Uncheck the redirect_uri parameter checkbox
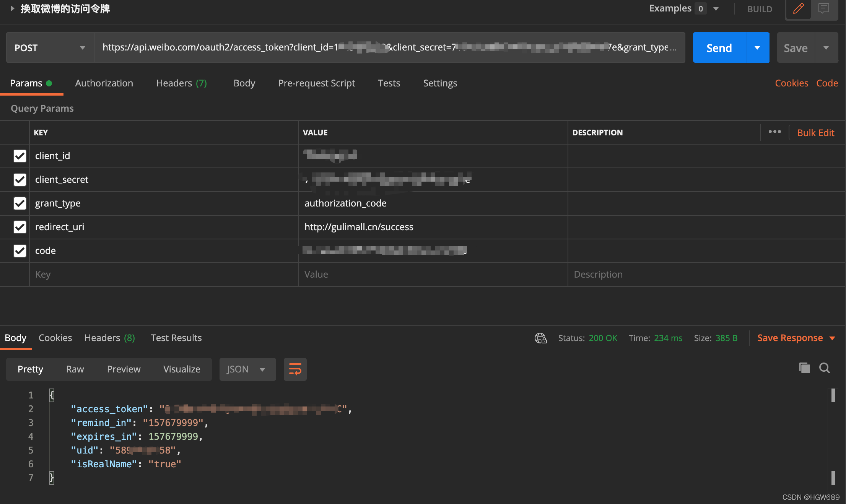The image size is (846, 504). 20,227
